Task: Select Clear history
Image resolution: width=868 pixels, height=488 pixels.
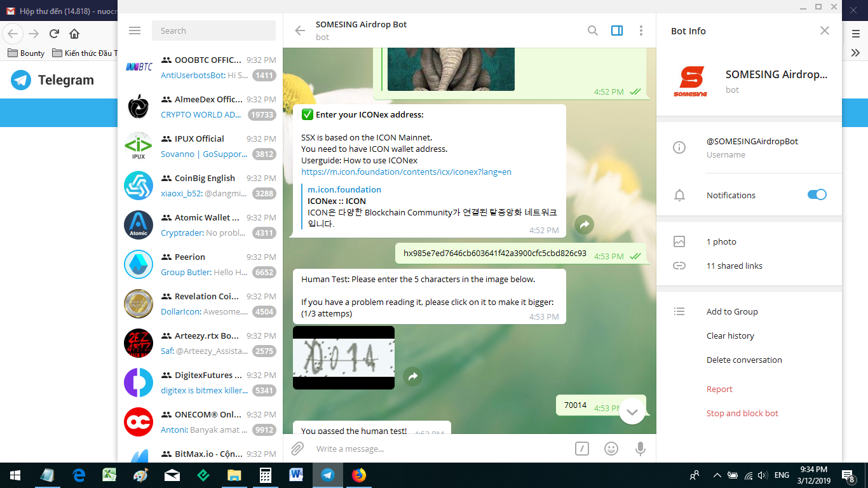Action: pos(730,335)
